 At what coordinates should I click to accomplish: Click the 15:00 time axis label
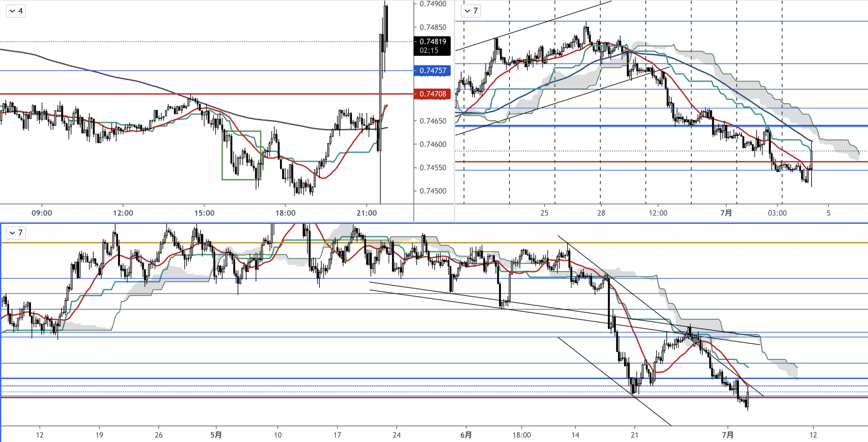pos(204,213)
